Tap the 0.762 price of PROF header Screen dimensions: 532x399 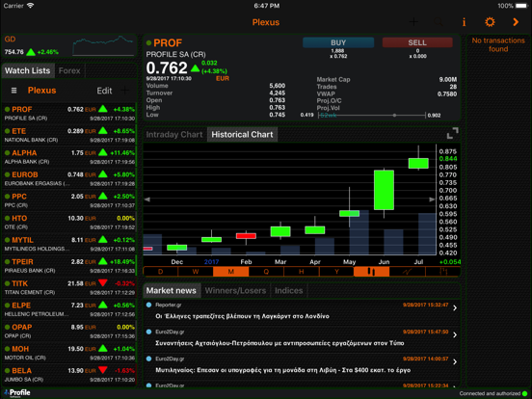click(167, 68)
